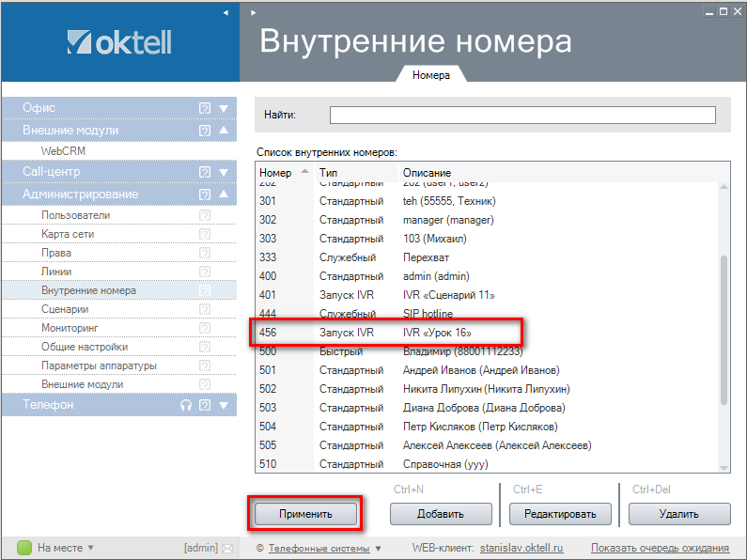Select the Номера tab
The height and width of the screenshot is (560, 747).
tap(431, 74)
